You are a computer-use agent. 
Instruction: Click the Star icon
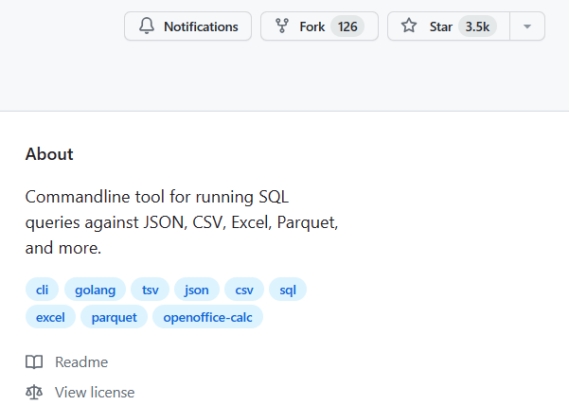409,26
